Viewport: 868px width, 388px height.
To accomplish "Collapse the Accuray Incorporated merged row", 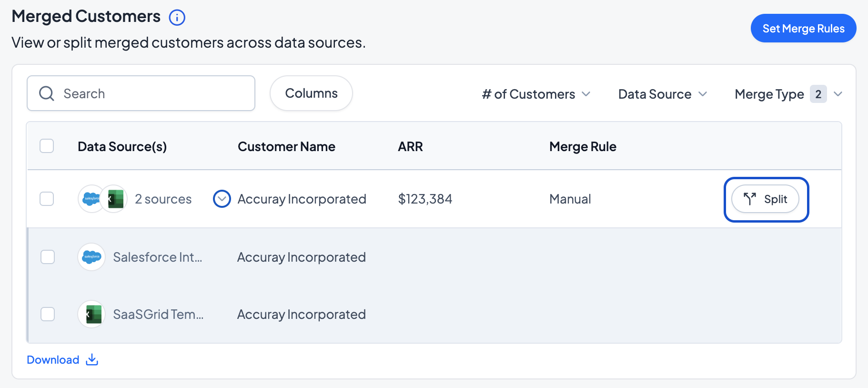I will (222, 199).
